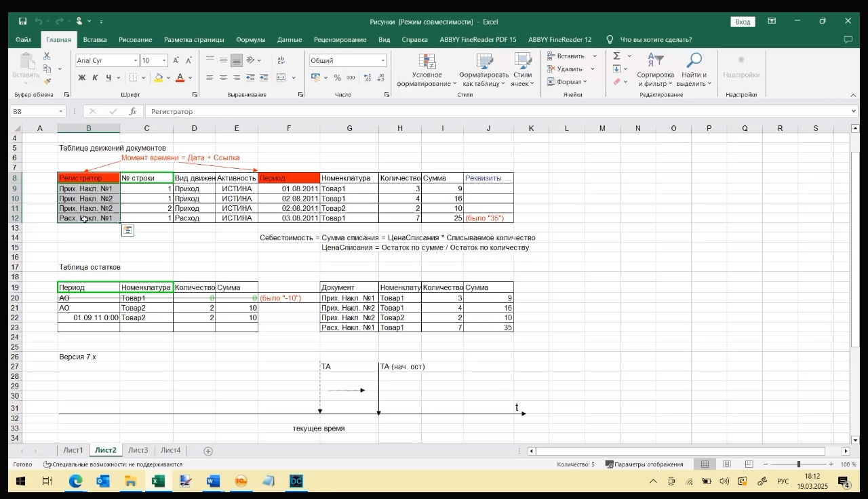Open Word from the Windows taskbar
The image size is (868, 499).
213,481
